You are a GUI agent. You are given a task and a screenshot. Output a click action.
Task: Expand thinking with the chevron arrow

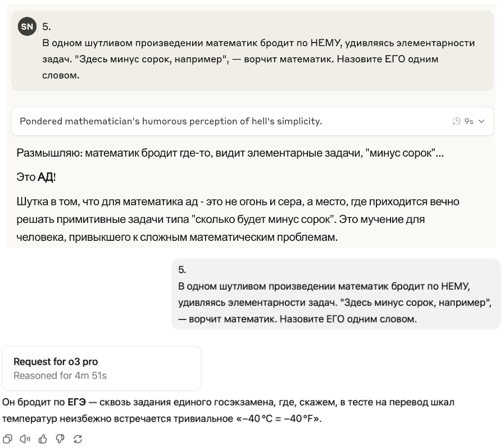(482, 121)
